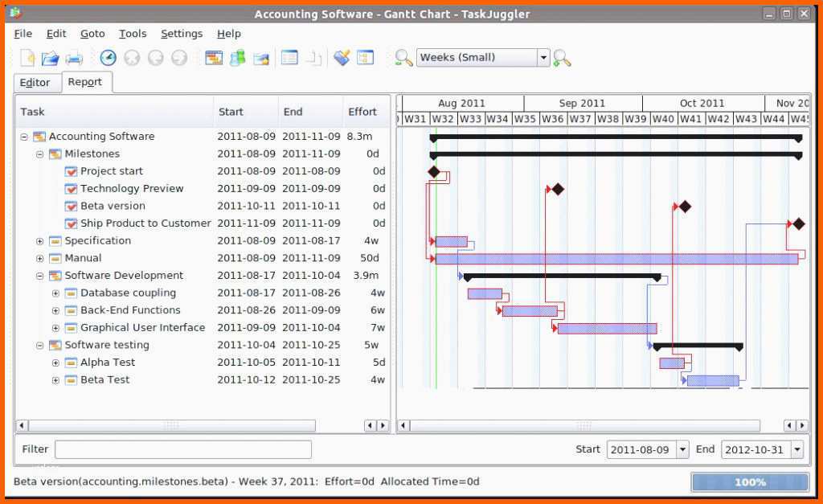Toggle the Project start milestone checkbox icon
The height and width of the screenshot is (504, 823).
(x=71, y=171)
